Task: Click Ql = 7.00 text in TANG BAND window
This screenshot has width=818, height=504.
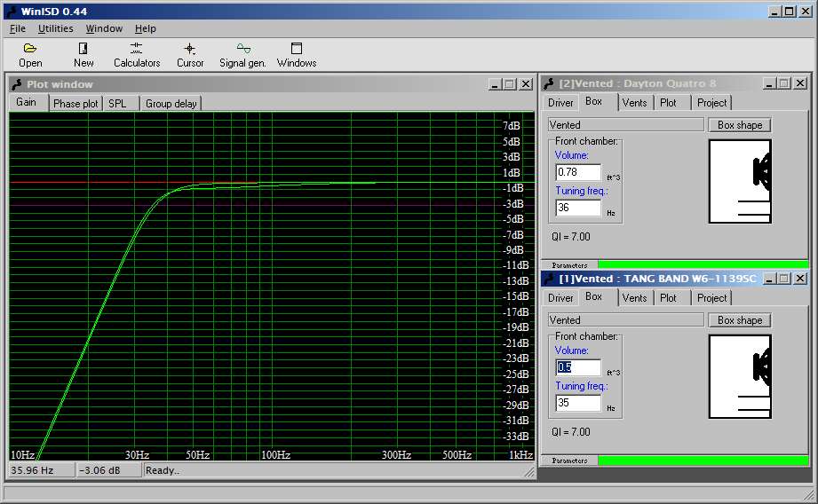Action: 571,431
